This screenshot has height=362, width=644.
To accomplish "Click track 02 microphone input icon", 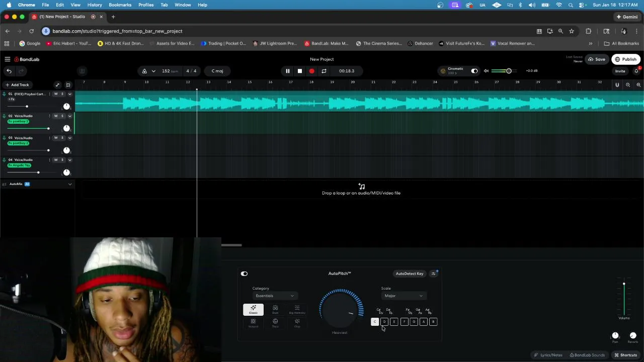I will click(x=4, y=116).
